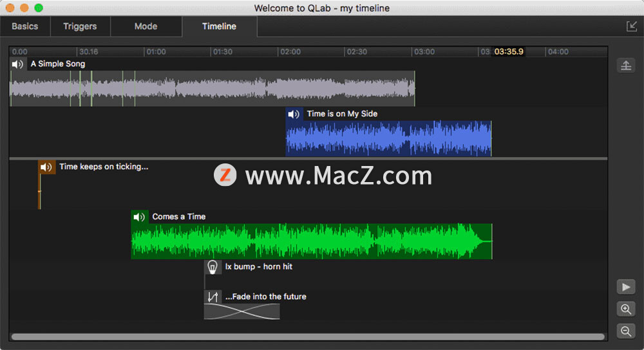Image resolution: width=644 pixels, height=350 pixels.
Task: Click the 30.16 mark on the ruler
Action: pos(88,52)
